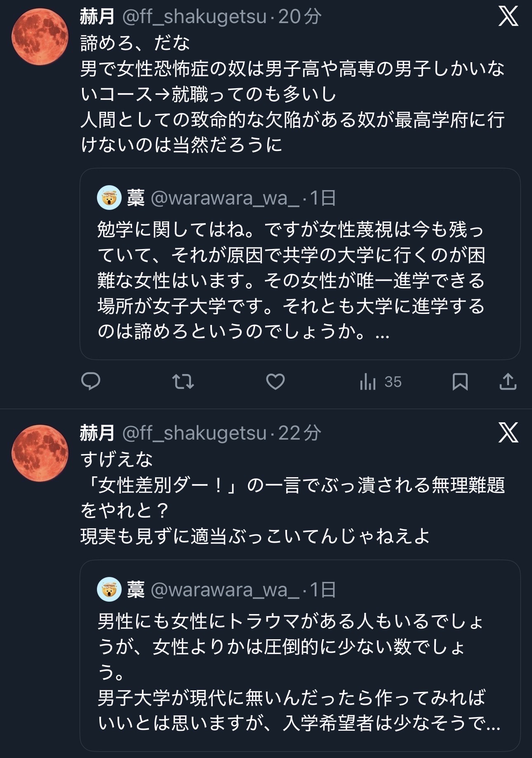Share the first post
Screen dimensions: 532x758
(508, 381)
